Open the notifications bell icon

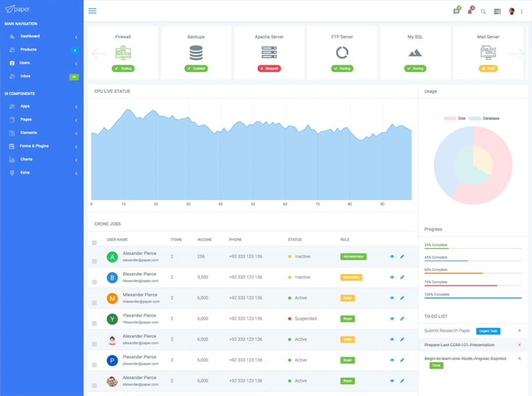tap(470, 12)
